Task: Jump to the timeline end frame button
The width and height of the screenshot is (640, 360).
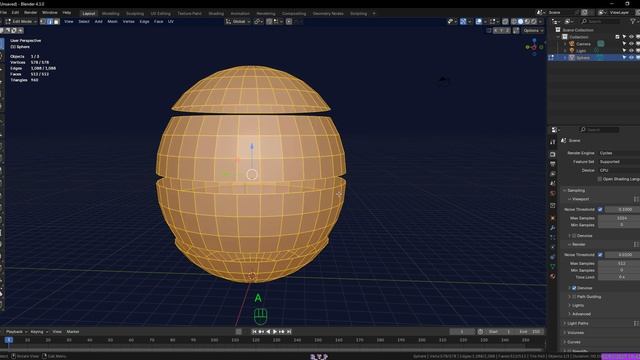Action: 289,332
